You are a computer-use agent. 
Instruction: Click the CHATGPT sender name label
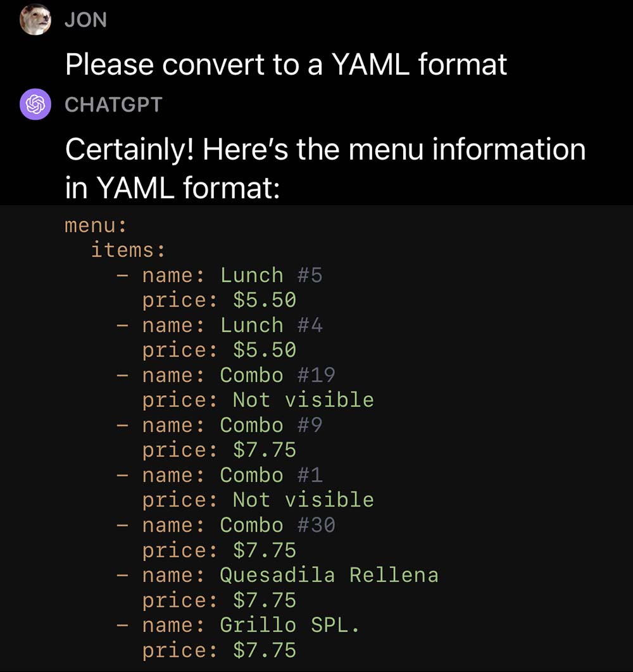click(x=113, y=105)
